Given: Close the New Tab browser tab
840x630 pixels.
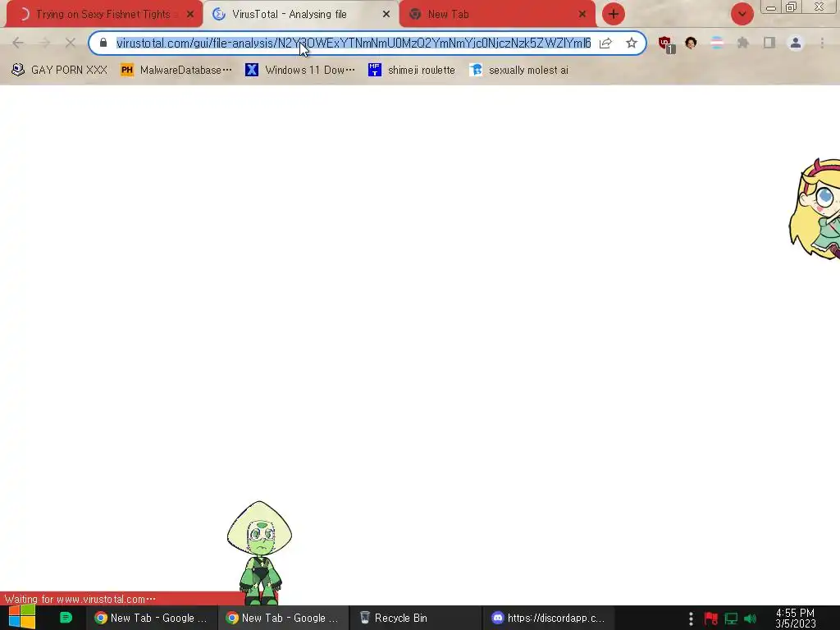Looking at the screenshot, I should [582, 15].
